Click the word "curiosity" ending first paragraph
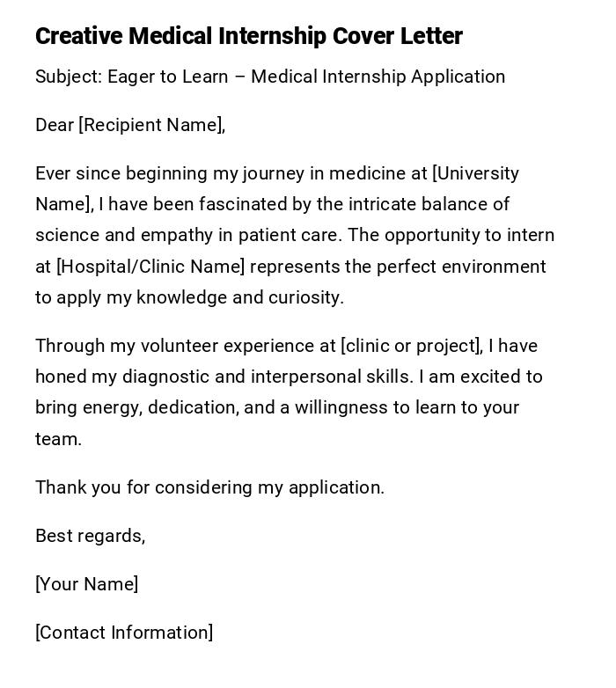Image resolution: width=616 pixels, height=688 pixels. 304,297
